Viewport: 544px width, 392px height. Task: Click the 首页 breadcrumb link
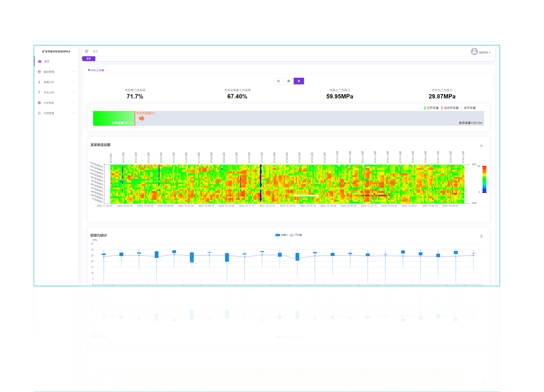(95, 52)
